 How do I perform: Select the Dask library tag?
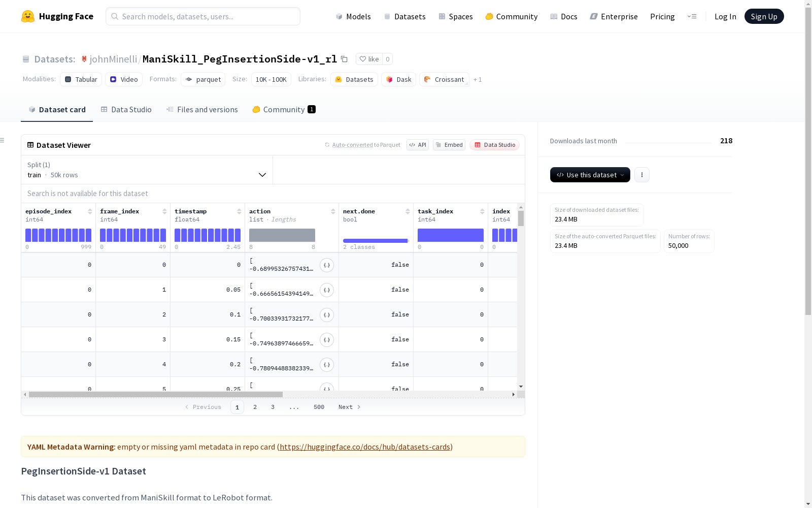[x=399, y=79]
